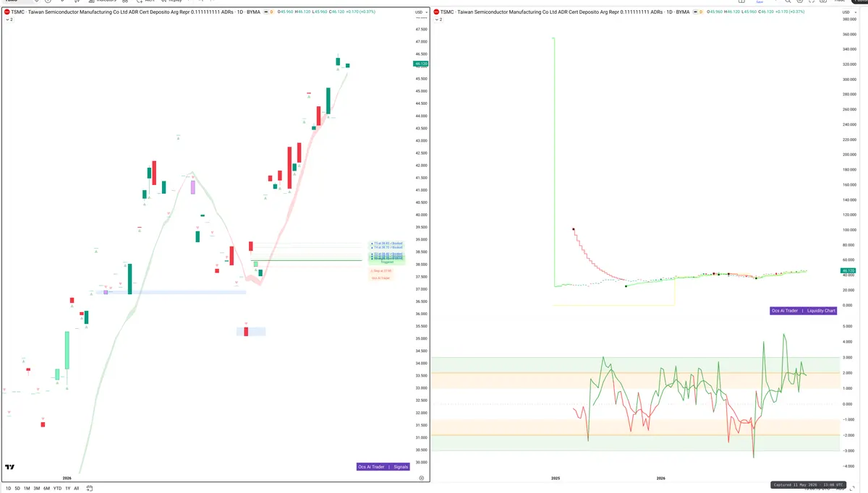Select the 1Y time range
The image size is (868, 493).
(x=68, y=489)
